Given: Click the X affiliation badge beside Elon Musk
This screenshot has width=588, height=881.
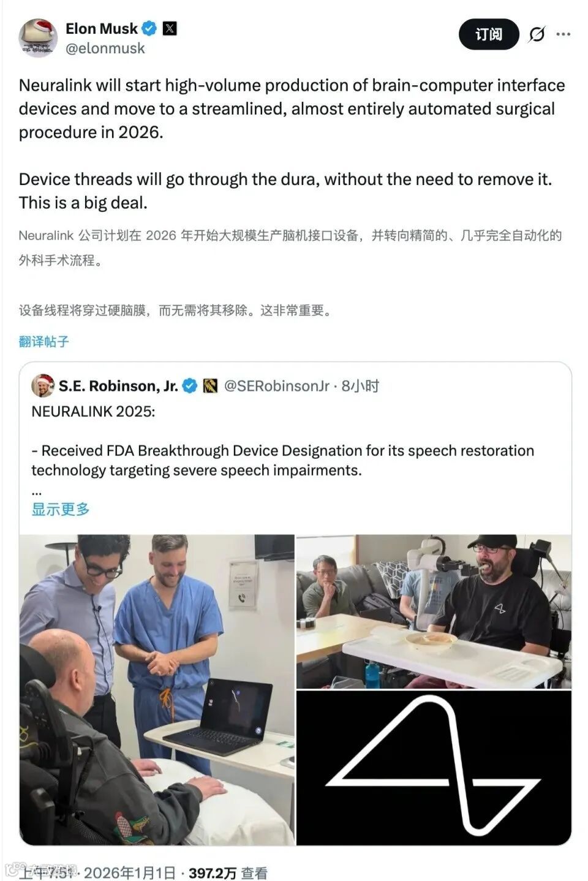Looking at the screenshot, I should [x=170, y=28].
